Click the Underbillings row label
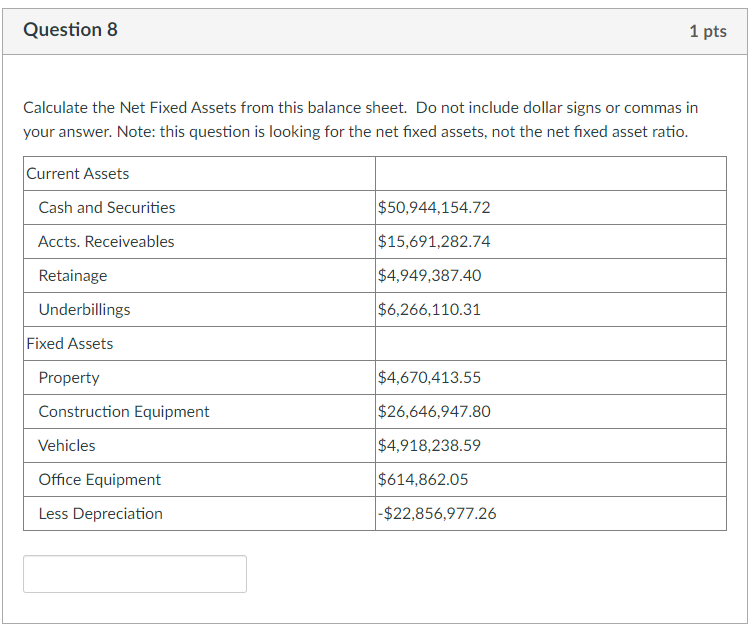Viewport: 750px width, 627px height. pos(84,309)
